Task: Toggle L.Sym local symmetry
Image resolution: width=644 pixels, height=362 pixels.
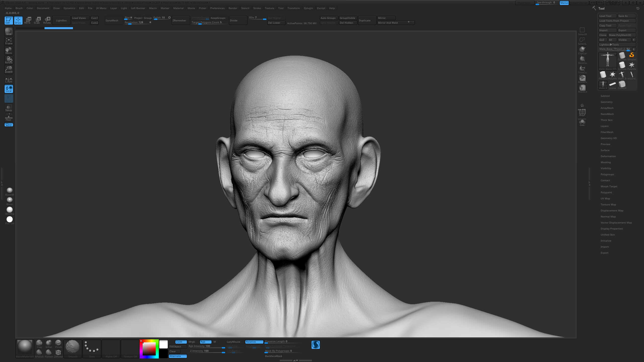Action: coord(9,79)
